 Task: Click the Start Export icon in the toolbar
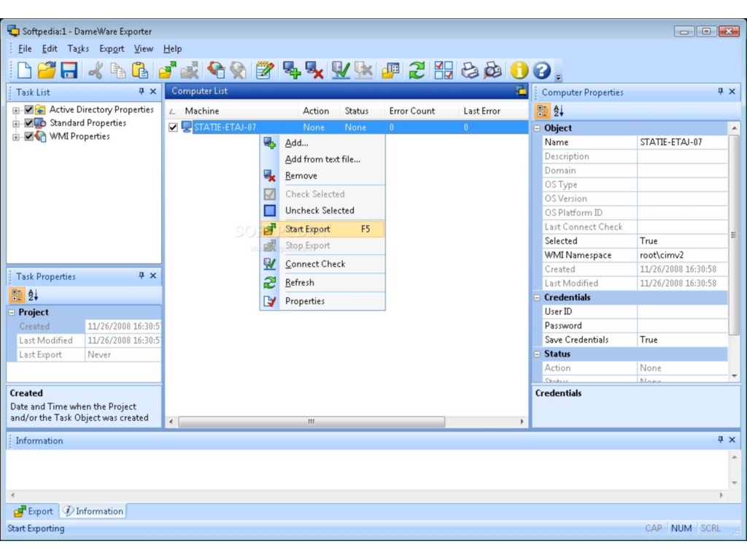[x=167, y=71]
